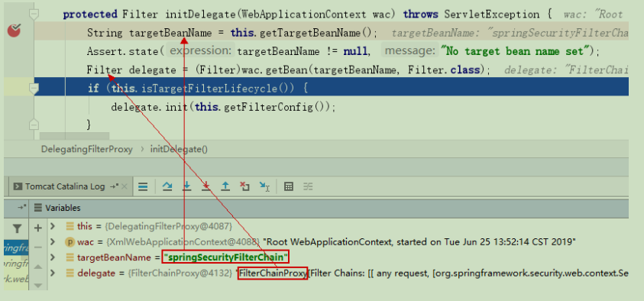Image resolution: width=644 pixels, height=301 pixels.
Task: Close the Tomcat Catalina Log tab
Action: click(x=124, y=186)
